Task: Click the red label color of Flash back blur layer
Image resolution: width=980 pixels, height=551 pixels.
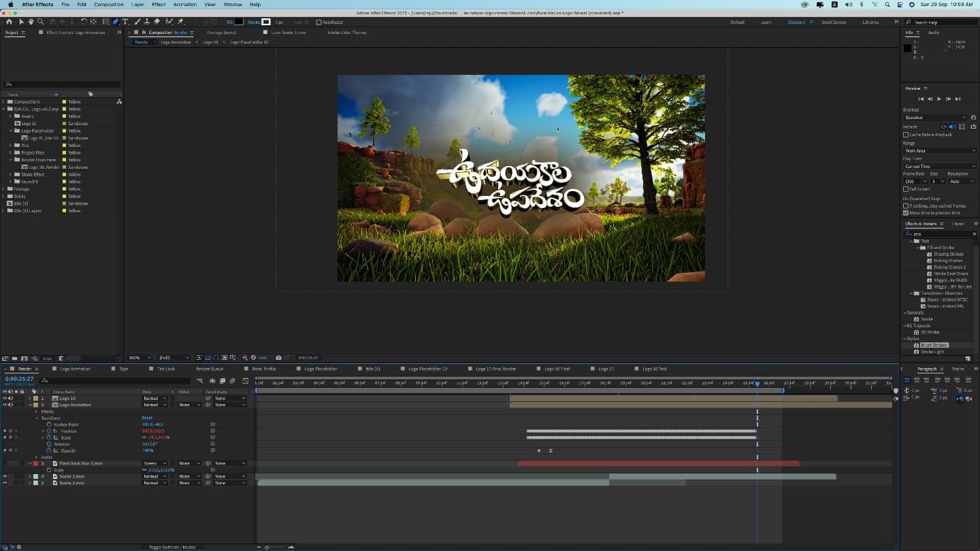Action: click(x=35, y=463)
